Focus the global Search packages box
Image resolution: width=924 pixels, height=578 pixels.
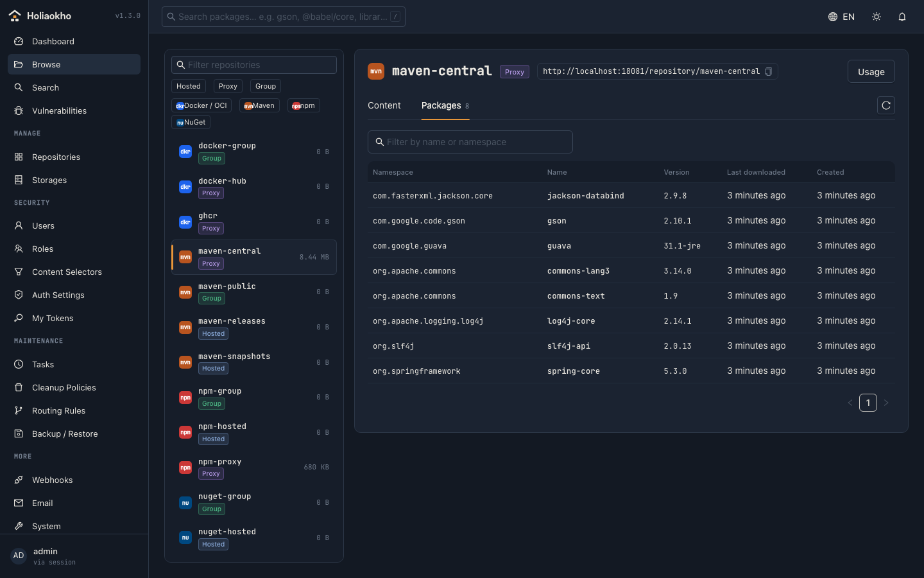(284, 17)
